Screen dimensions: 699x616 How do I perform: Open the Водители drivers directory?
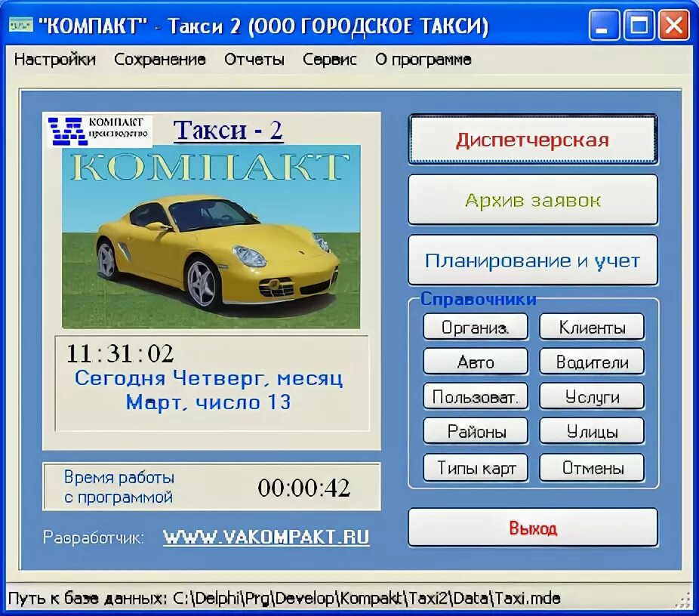coord(591,361)
